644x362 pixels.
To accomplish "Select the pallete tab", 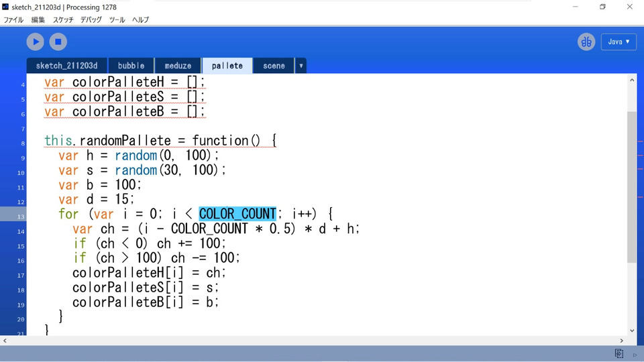I will point(227,66).
